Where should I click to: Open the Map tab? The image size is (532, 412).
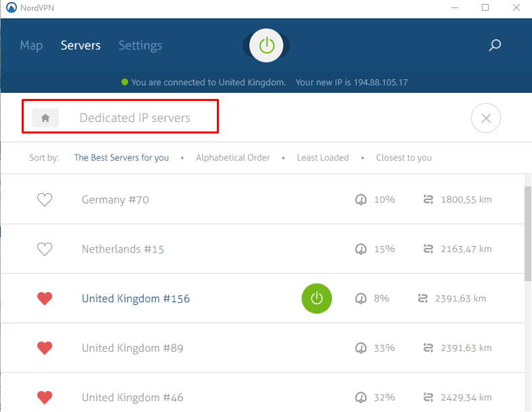[31, 45]
